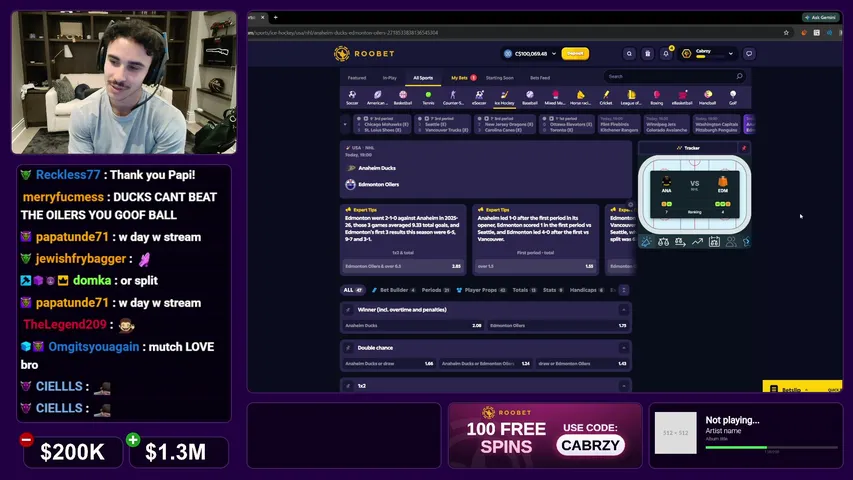Switch to the Starting Soon tab
This screenshot has width=853, height=480.
click(x=499, y=78)
